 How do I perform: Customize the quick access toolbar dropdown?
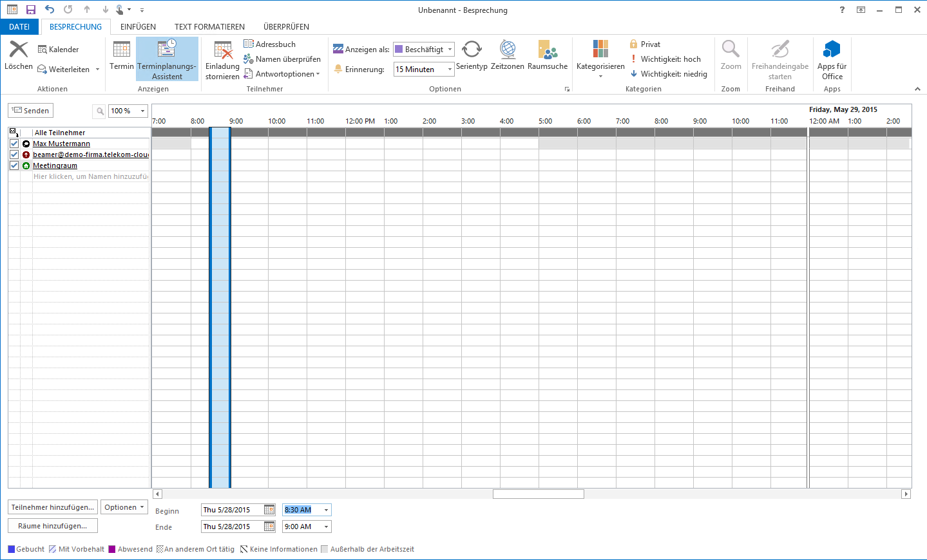click(142, 10)
